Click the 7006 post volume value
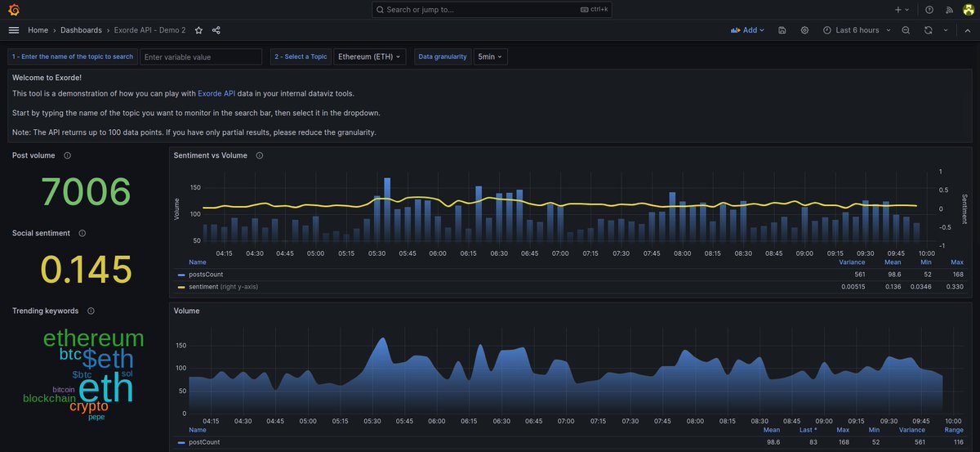Viewport: 980px width, 452px height. point(86,192)
